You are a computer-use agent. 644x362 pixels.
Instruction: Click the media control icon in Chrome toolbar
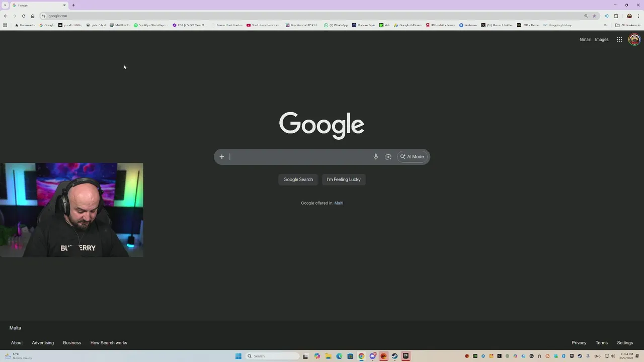606,16
